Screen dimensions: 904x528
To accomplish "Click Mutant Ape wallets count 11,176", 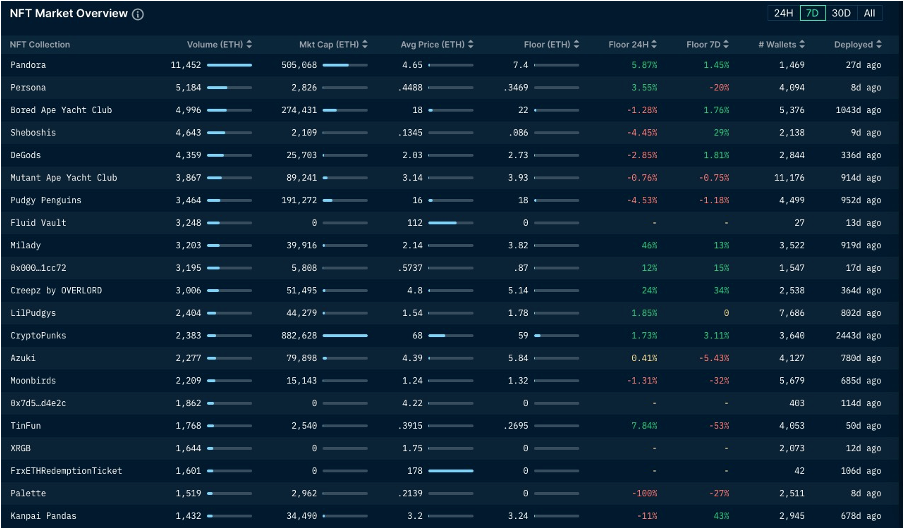I will (x=789, y=178).
